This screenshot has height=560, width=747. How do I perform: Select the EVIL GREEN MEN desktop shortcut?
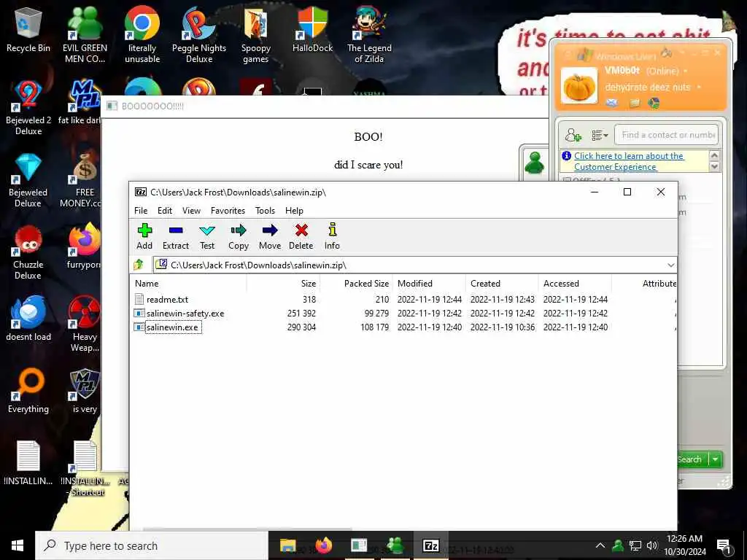pyautogui.click(x=85, y=35)
